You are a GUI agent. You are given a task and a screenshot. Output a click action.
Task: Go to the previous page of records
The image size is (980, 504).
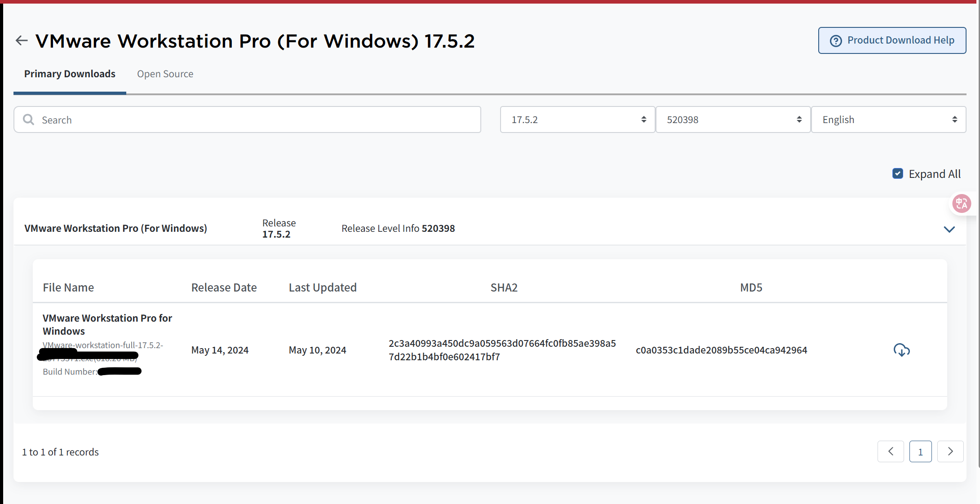click(891, 451)
